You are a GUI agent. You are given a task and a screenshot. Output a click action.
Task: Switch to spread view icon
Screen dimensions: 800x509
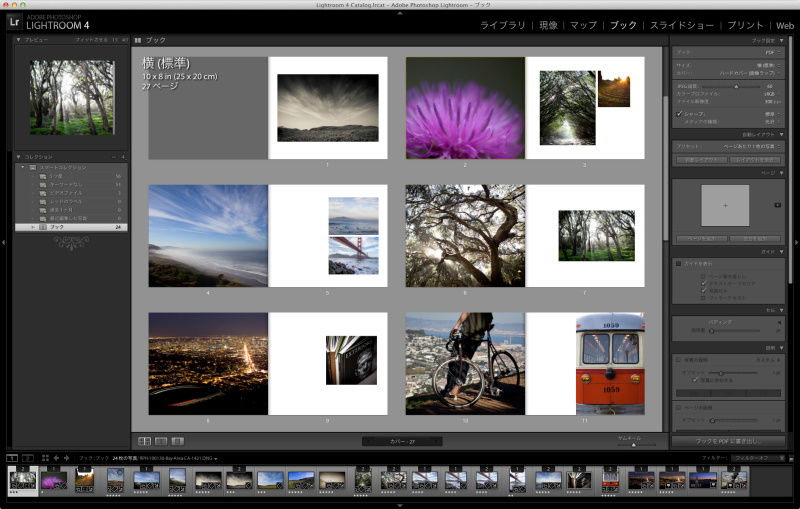point(161,441)
